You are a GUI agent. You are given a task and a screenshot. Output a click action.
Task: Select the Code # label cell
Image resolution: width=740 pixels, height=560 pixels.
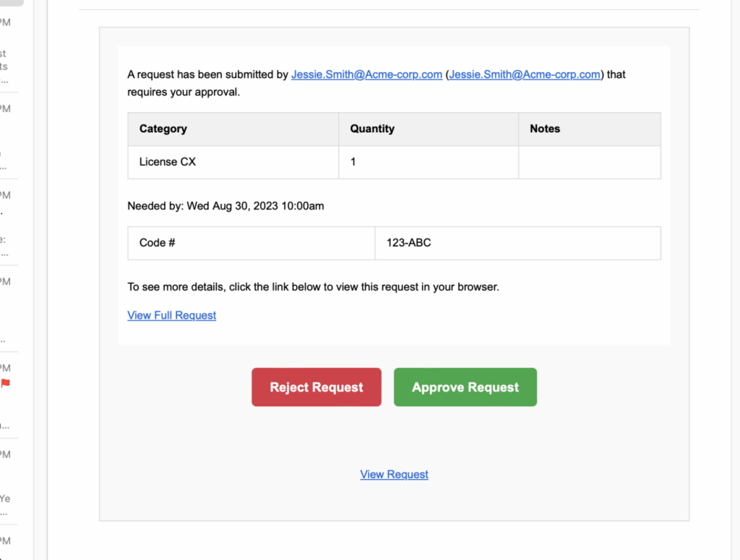point(156,243)
